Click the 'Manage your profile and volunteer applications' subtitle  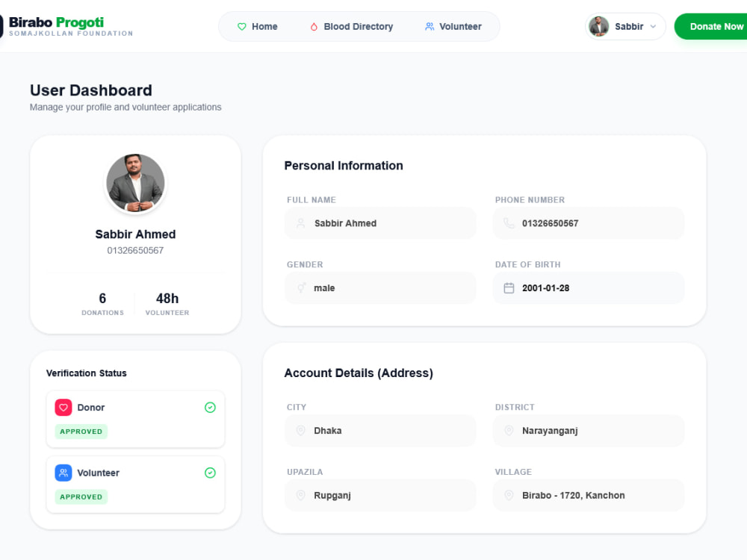[x=125, y=107]
